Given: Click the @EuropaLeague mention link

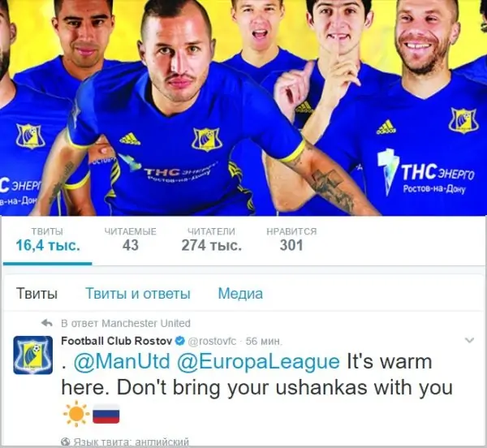Looking at the screenshot, I should [x=258, y=362].
